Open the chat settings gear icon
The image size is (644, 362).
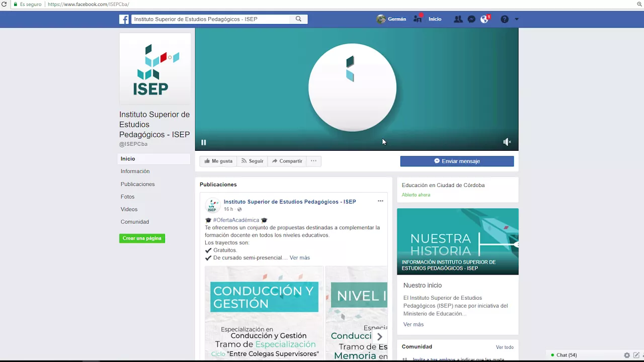[x=627, y=355]
